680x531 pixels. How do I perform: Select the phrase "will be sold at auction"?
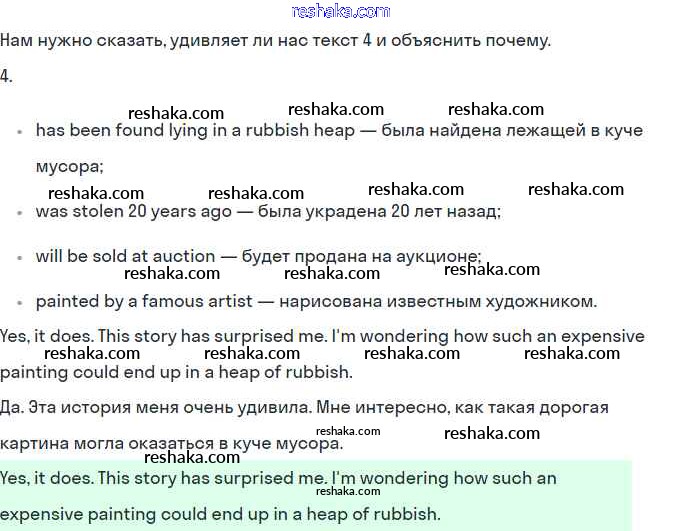click(x=125, y=256)
